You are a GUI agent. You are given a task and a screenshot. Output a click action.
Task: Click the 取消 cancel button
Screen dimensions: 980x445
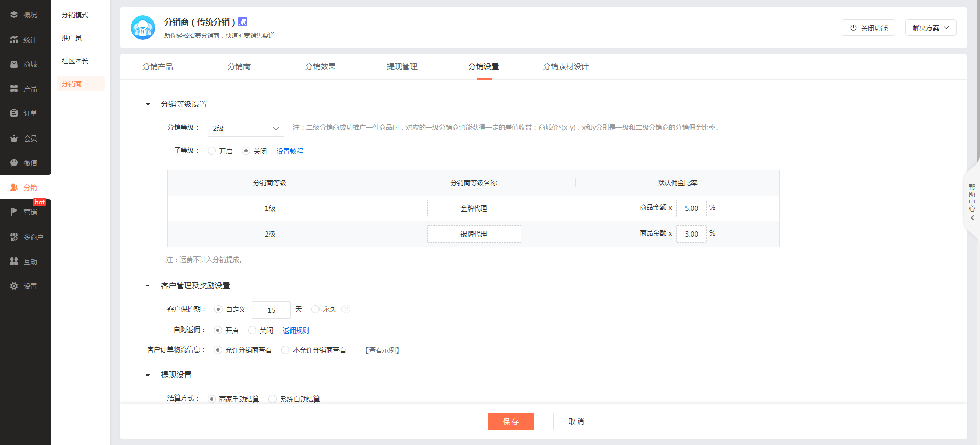[x=576, y=421]
